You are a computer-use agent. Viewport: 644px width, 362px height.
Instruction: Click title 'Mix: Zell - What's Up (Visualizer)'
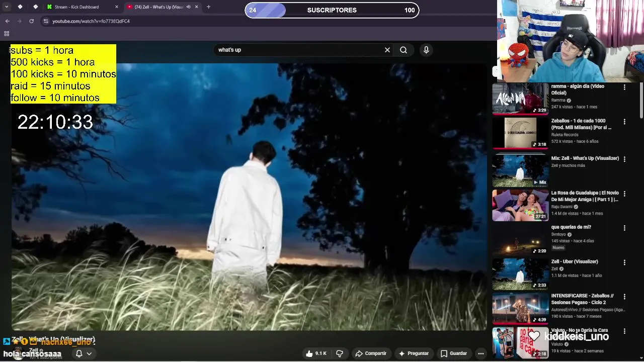[x=585, y=158]
